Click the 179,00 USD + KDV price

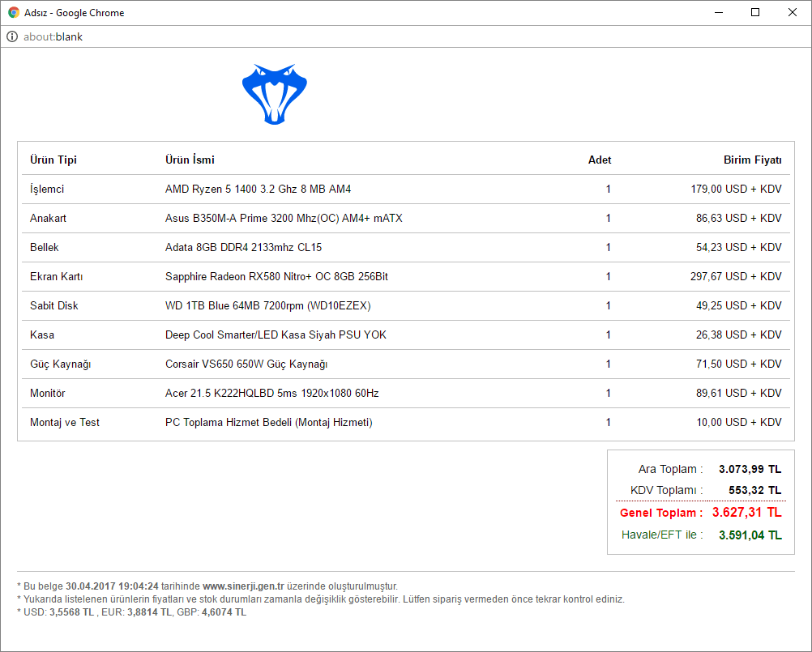pos(736,190)
